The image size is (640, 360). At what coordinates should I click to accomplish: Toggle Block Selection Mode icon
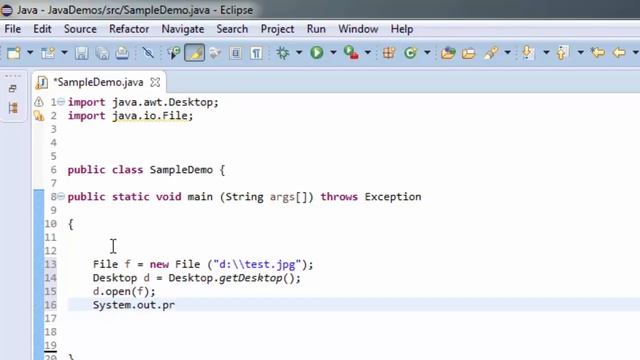click(x=236, y=53)
